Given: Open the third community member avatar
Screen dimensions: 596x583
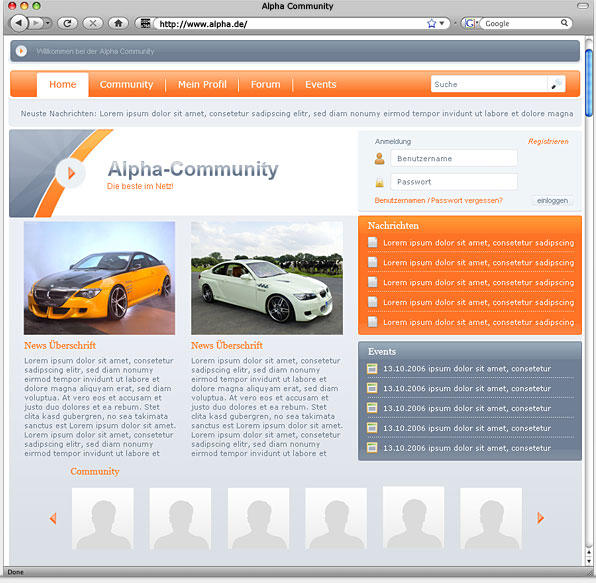Looking at the screenshot, I should [x=258, y=519].
